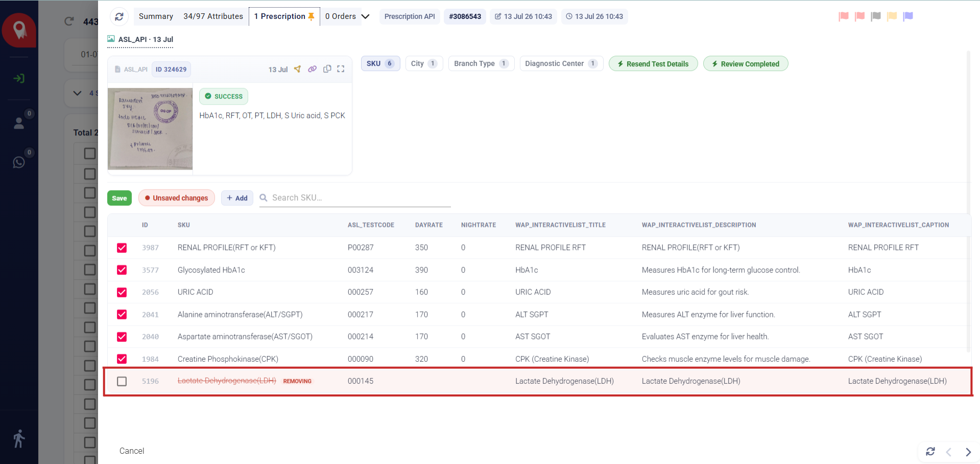
Task: Open the user icon in the sidebar
Action: pyautogui.click(x=19, y=123)
